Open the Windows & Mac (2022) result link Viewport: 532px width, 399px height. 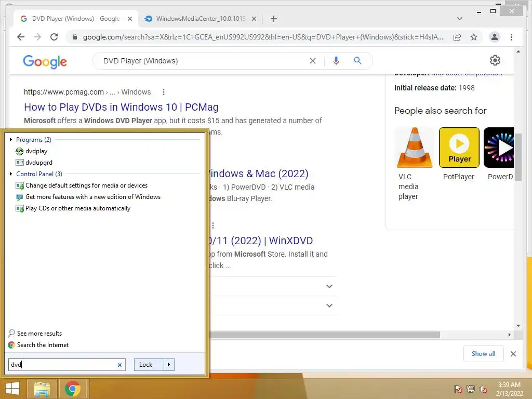(259, 174)
